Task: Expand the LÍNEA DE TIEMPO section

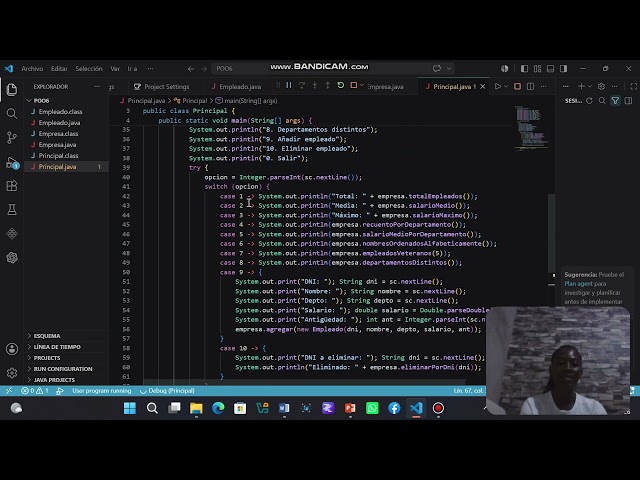Action: pyautogui.click(x=57, y=347)
